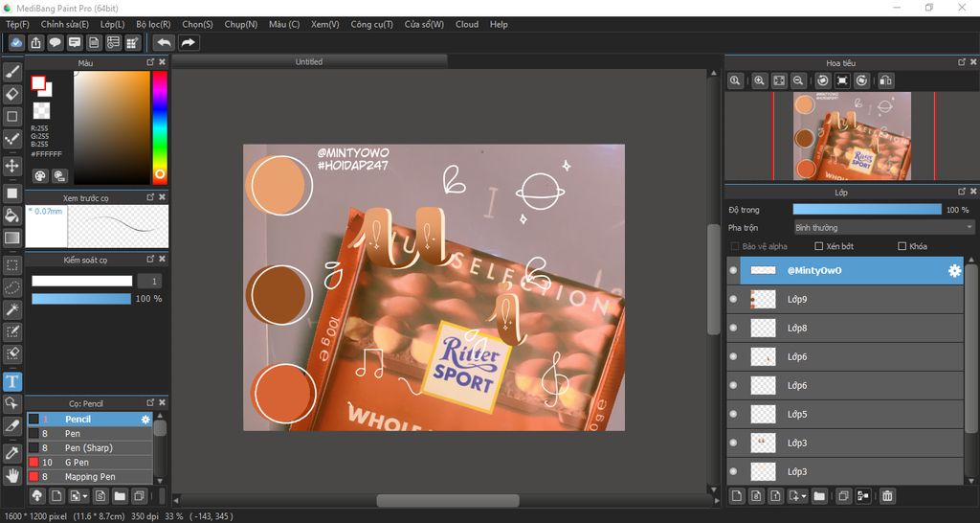Open gear settings for Pencil brush
The image size is (980, 523).
(145, 420)
